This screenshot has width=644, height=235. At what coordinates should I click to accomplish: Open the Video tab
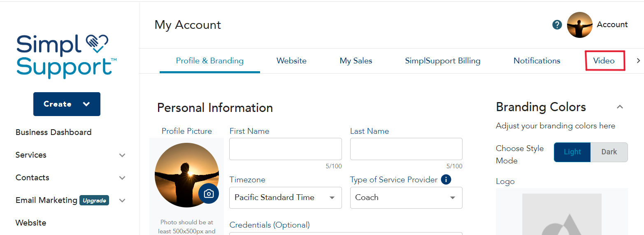pos(604,61)
